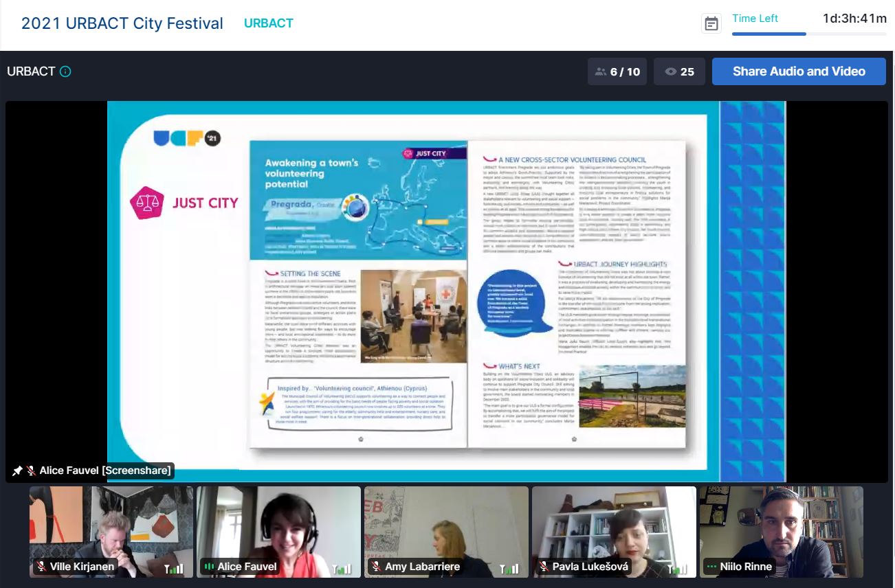
Task: Click Amy Labarriere's signal strength icon
Action: pyautogui.click(x=509, y=568)
